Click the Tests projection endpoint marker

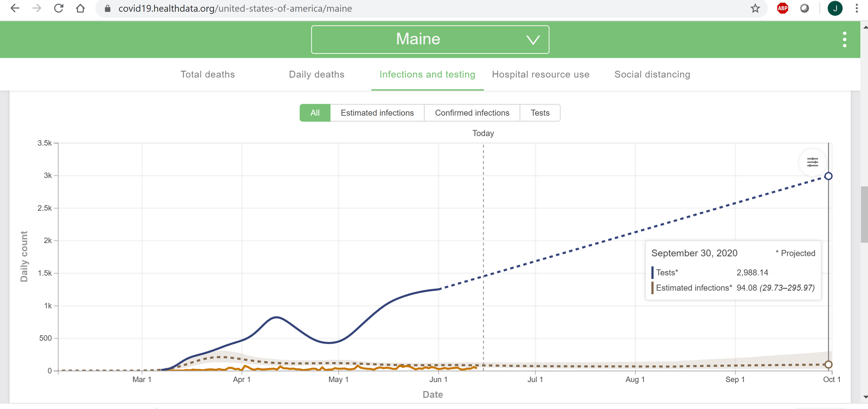pos(828,176)
